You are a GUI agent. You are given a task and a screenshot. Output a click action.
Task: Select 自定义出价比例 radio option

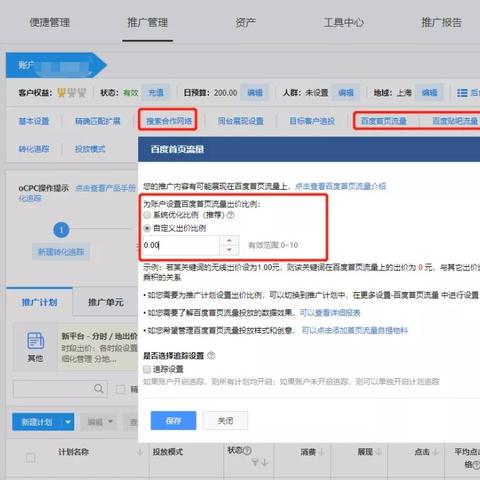[x=147, y=228]
